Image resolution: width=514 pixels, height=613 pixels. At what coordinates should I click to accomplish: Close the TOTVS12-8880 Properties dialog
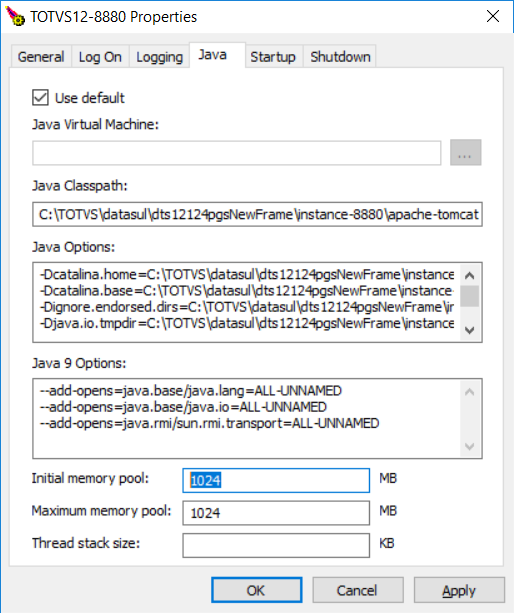pyautogui.click(x=493, y=16)
